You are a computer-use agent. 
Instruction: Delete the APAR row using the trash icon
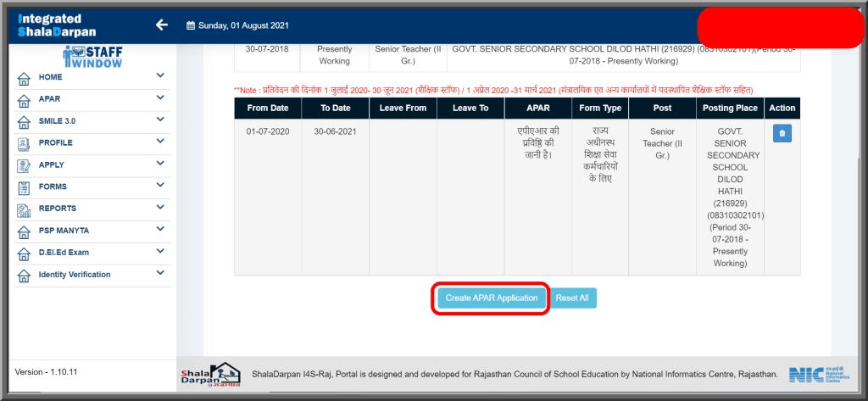782,133
